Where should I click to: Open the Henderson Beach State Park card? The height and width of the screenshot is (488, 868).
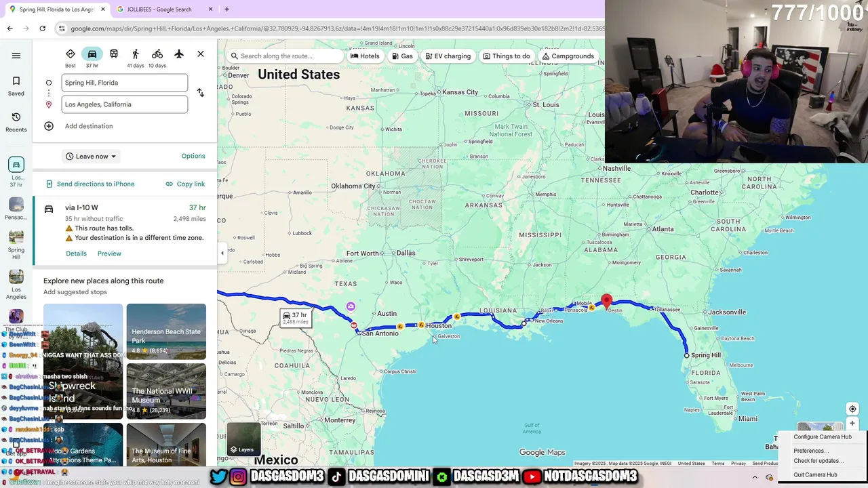(166, 331)
